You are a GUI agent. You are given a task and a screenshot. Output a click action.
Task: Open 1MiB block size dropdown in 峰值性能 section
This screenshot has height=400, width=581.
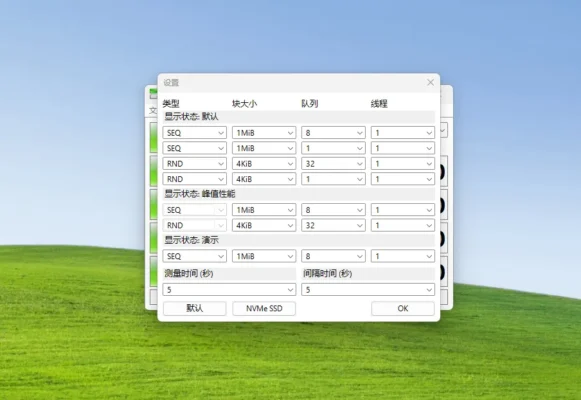coord(264,210)
